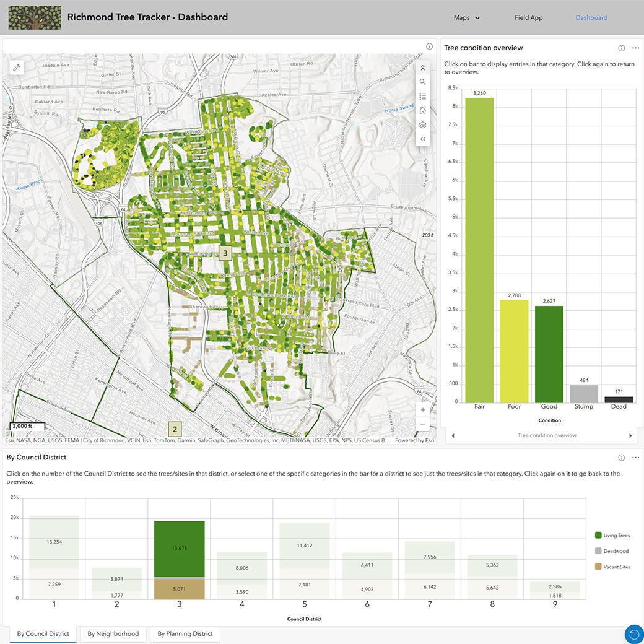Screen dimensions: 644x644
Task: Switch to By Neighborhood tab
Action: (x=113, y=633)
